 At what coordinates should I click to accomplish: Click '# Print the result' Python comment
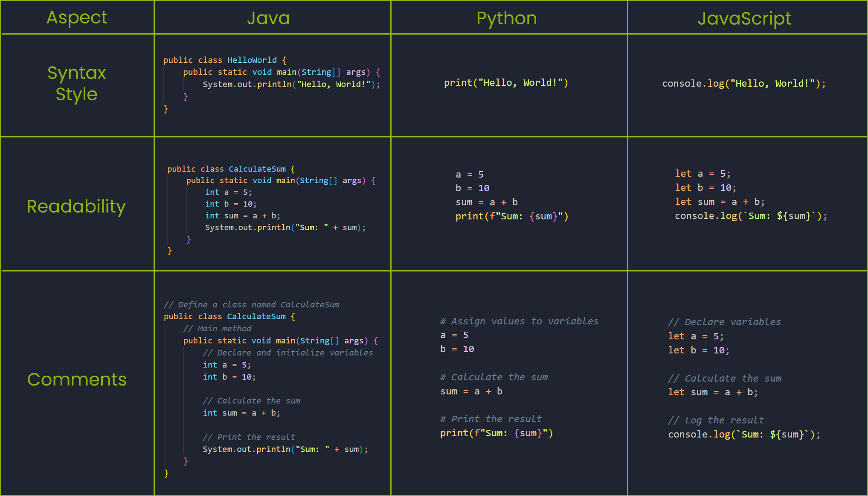click(x=491, y=419)
